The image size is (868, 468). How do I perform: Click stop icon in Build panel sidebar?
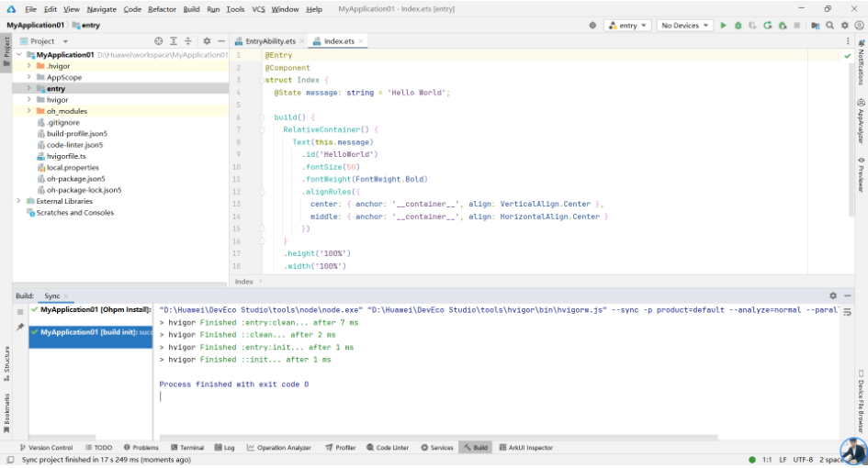20,311
